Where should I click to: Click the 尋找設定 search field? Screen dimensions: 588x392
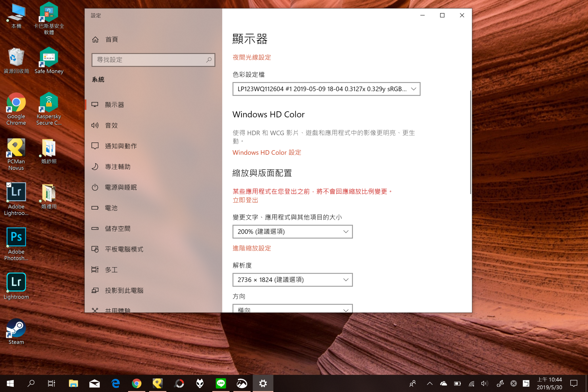153,60
